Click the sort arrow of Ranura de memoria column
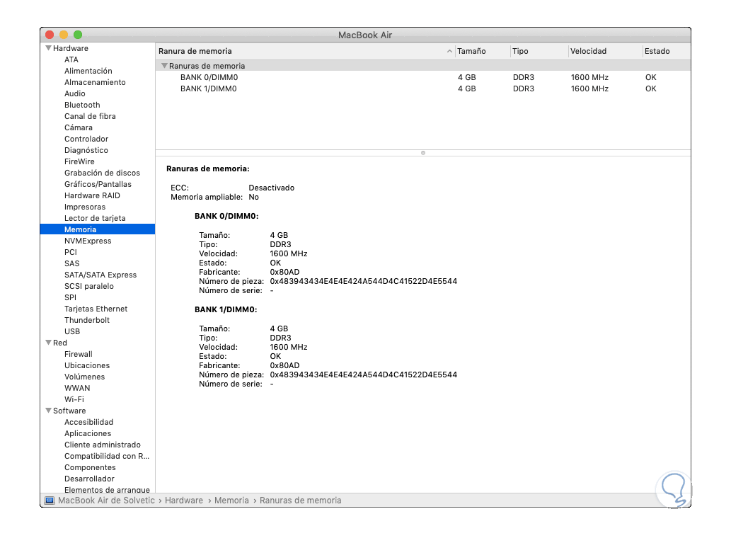The height and width of the screenshot is (560, 731). (449, 51)
